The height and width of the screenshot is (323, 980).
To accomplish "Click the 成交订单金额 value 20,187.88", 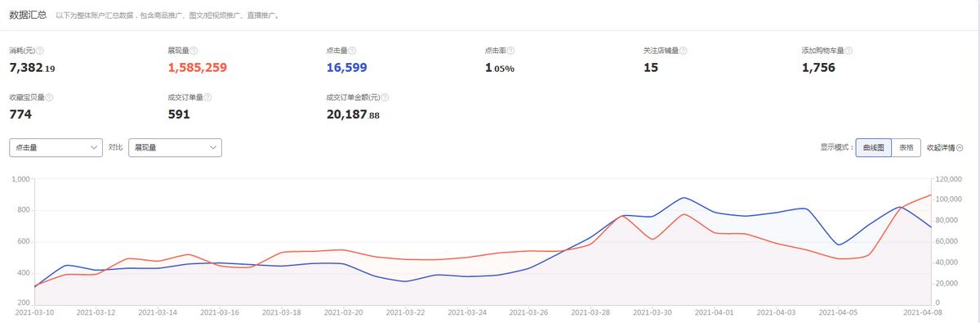I will coord(353,114).
